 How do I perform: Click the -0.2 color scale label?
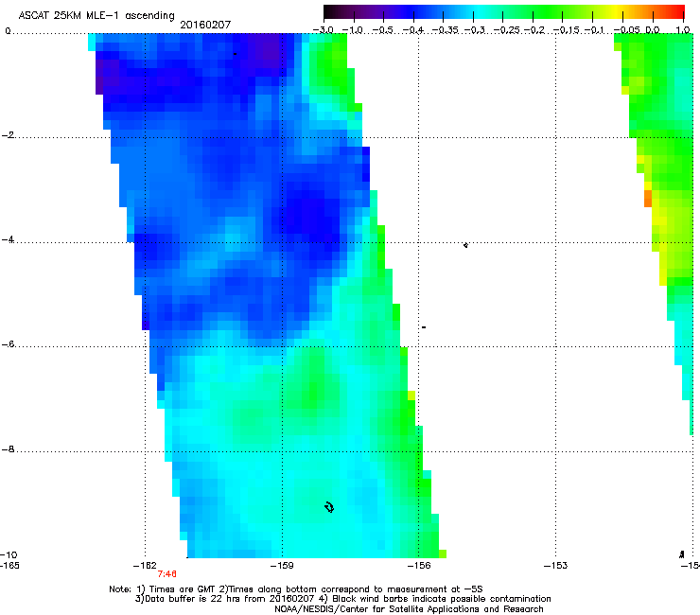534,30
